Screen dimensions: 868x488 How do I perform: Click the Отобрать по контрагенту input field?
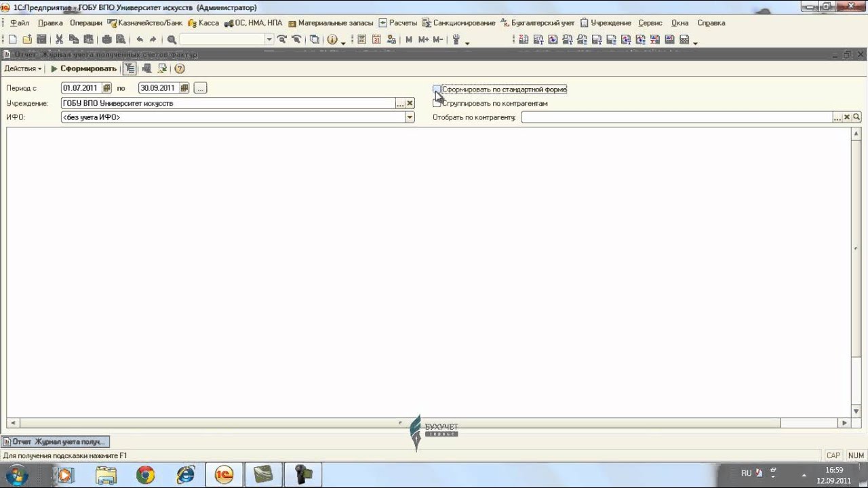click(x=677, y=117)
